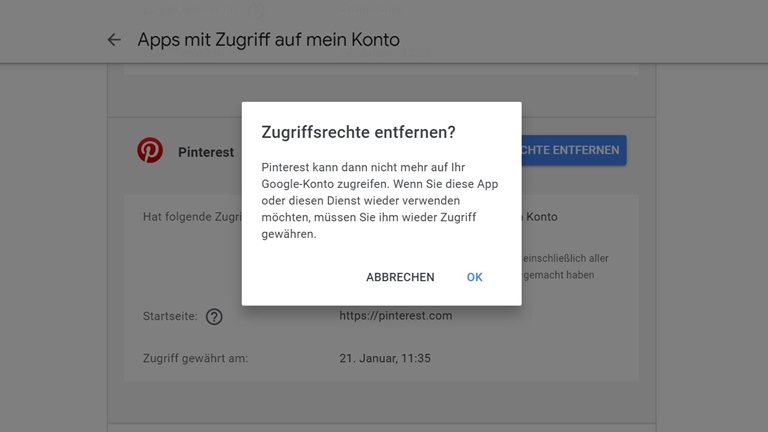Click the dialog's explanatory message text
The height and width of the screenshot is (432, 768).
pyautogui.click(x=380, y=200)
